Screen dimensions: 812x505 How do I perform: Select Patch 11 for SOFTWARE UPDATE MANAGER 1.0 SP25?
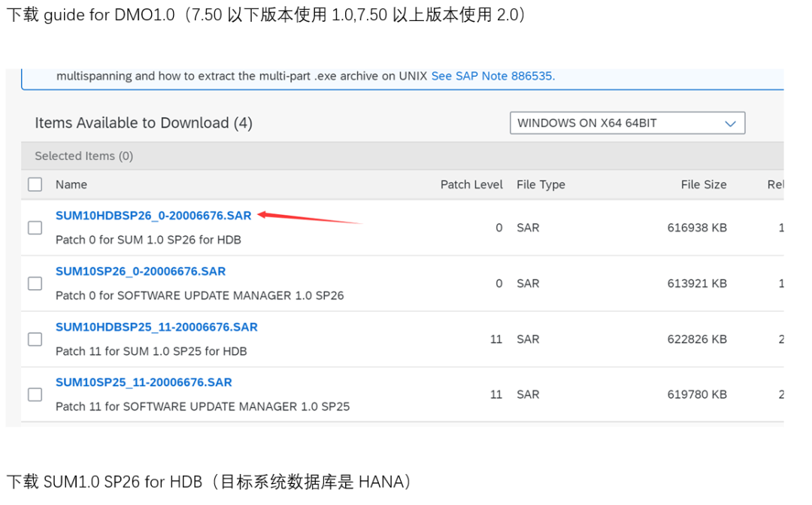tap(202, 407)
